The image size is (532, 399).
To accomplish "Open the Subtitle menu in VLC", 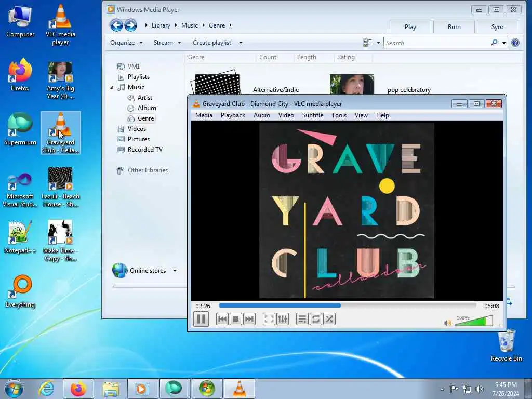I will [x=313, y=115].
